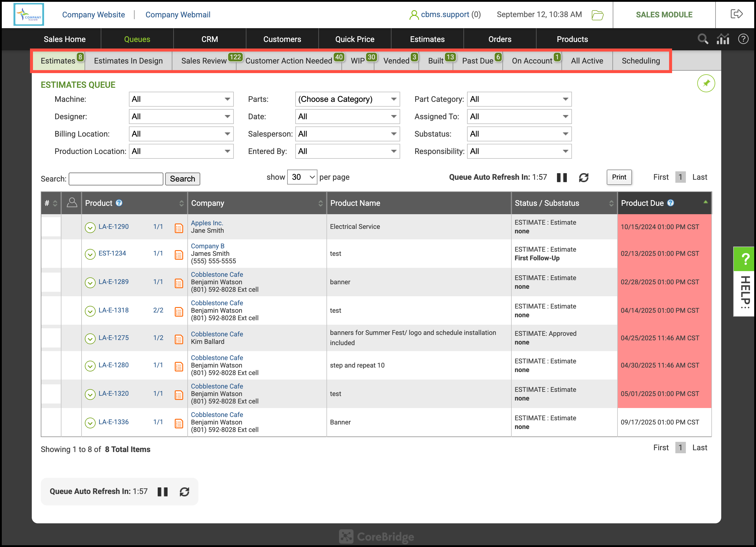Image resolution: width=756 pixels, height=547 pixels.
Task: Click the help question mark icon in navbar
Action: click(x=743, y=39)
